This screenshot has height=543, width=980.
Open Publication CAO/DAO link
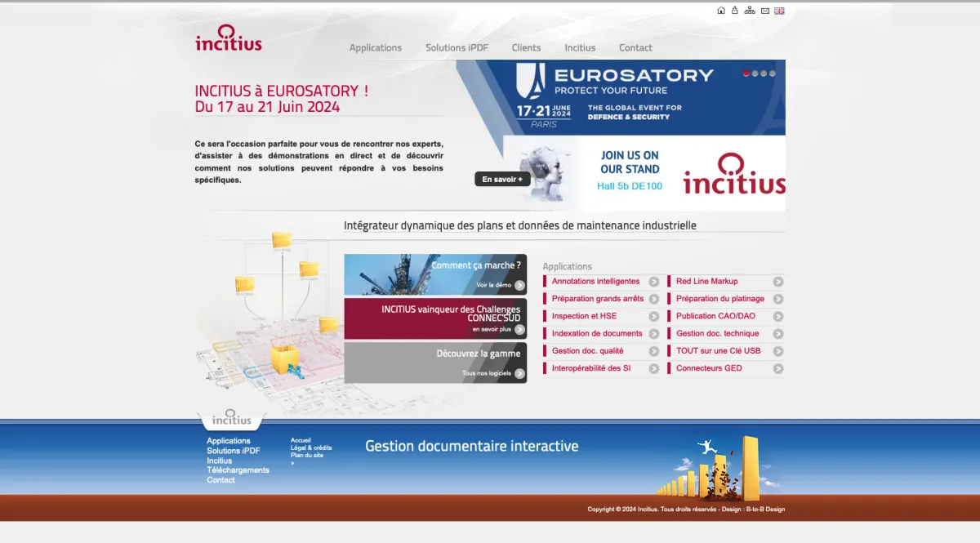coord(716,317)
